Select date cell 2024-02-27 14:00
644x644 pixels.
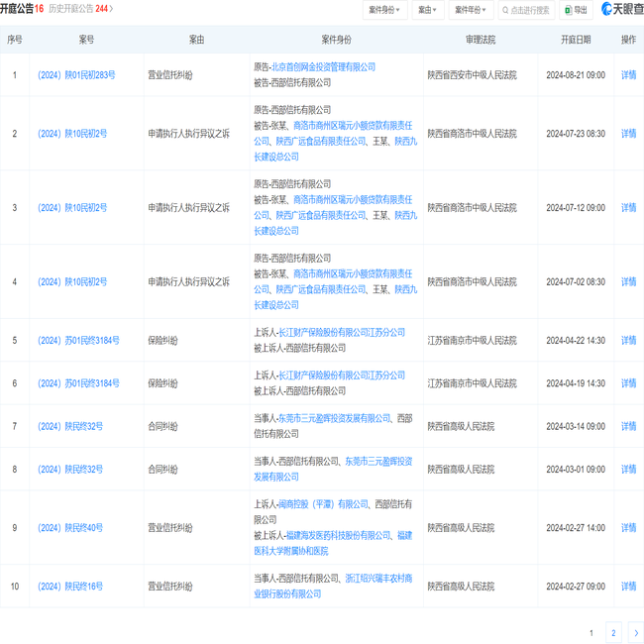pos(576,528)
